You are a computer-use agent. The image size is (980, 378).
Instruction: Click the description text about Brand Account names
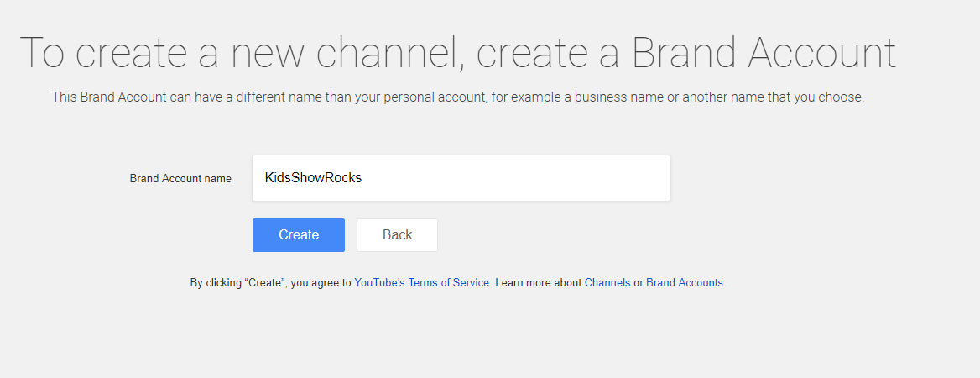(x=457, y=97)
